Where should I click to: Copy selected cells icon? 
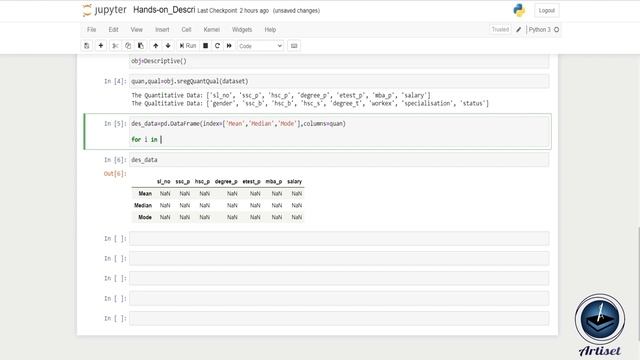[x=128, y=46]
